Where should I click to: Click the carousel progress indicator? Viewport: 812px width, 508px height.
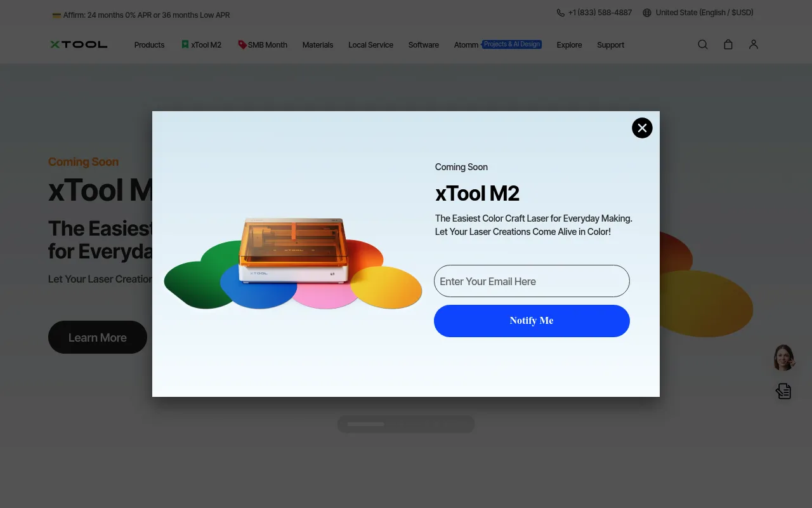pyautogui.click(x=406, y=424)
